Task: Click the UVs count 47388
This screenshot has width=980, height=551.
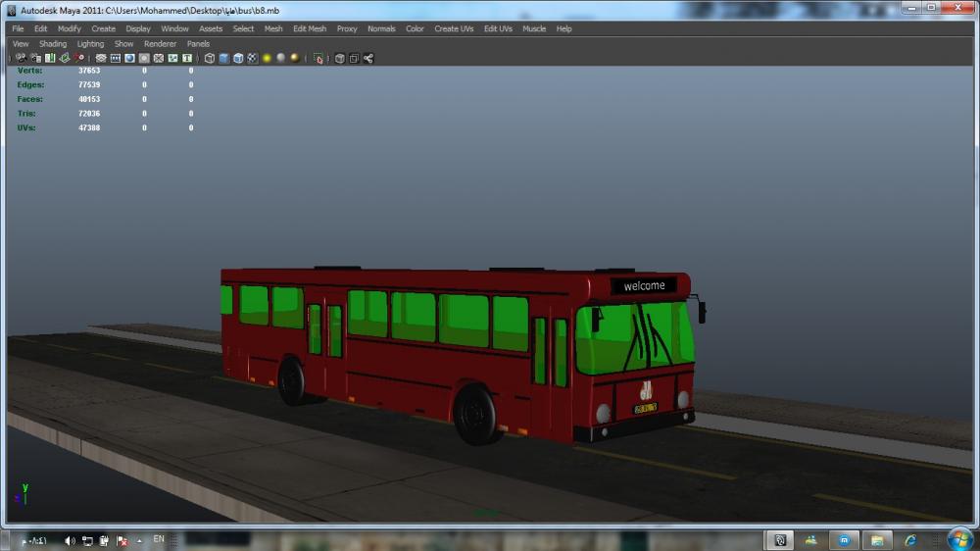Action: pyautogui.click(x=89, y=127)
